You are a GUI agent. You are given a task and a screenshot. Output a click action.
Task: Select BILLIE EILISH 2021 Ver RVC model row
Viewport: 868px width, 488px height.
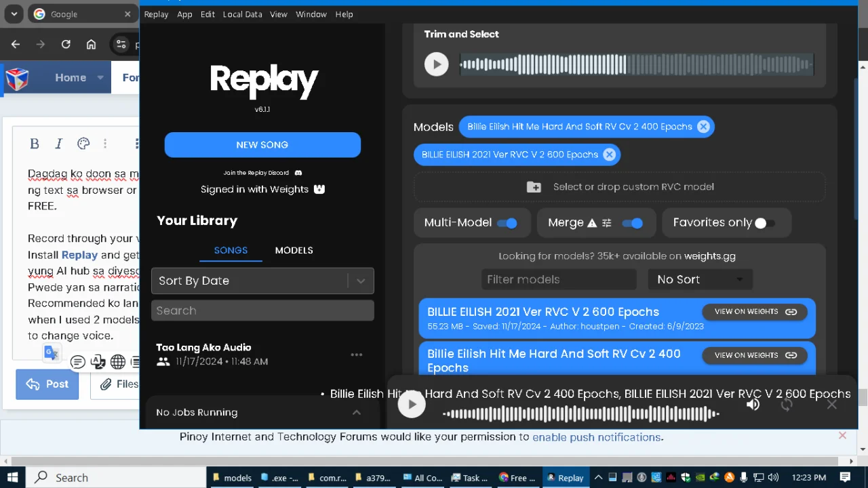(x=617, y=318)
